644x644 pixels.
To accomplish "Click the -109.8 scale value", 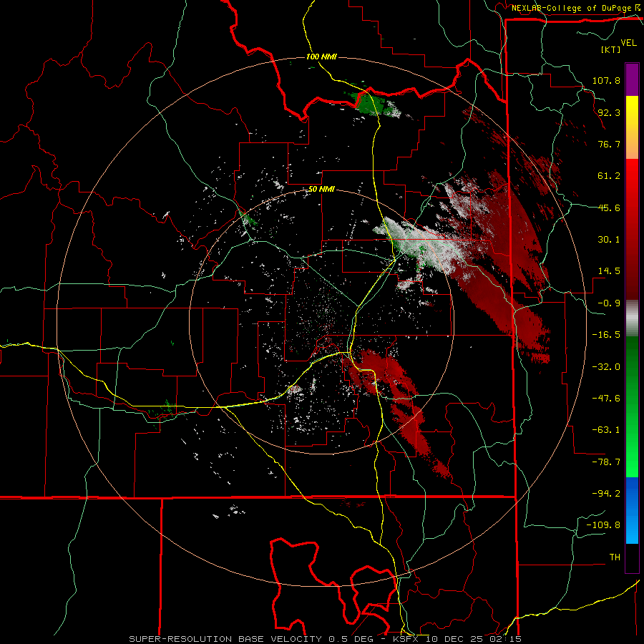I will click(x=604, y=525).
